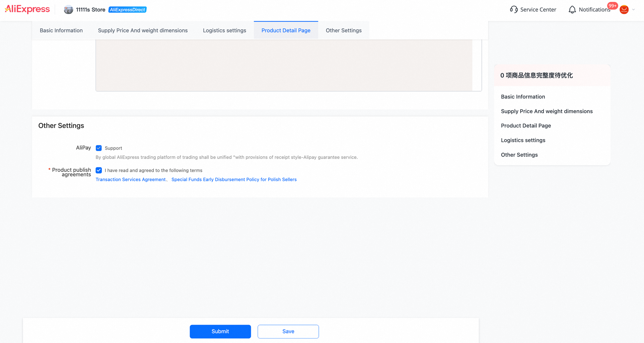Viewport: 644px width, 343px height.
Task: Uncheck the AliPay Support checkbox
Action: 99,148
